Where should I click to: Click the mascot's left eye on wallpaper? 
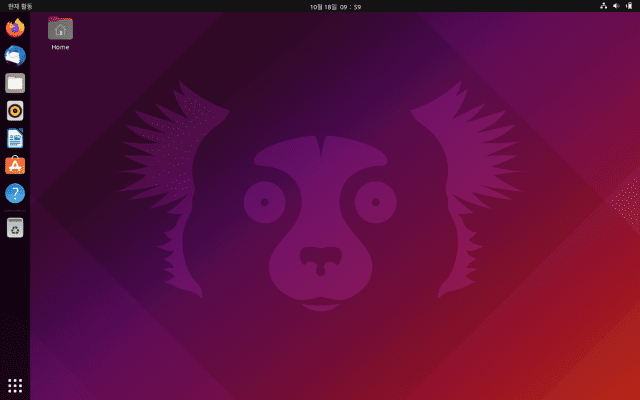tap(264, 202)
